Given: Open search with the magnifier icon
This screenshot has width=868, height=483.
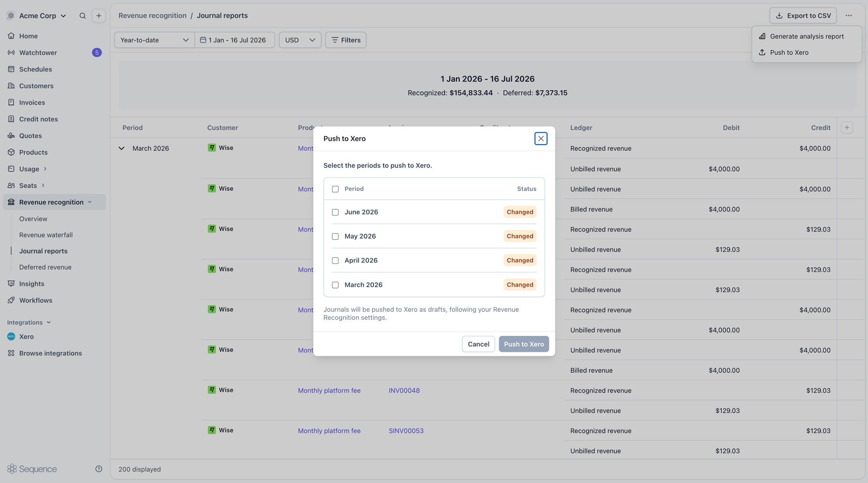Looking at the screenshot, I should 82,16.
